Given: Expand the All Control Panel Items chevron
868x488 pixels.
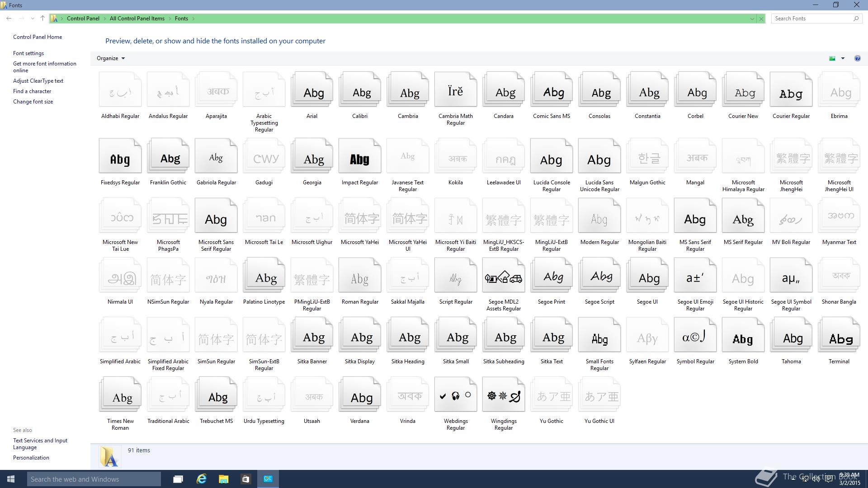Looking at the screenshot, I should 170,19.
